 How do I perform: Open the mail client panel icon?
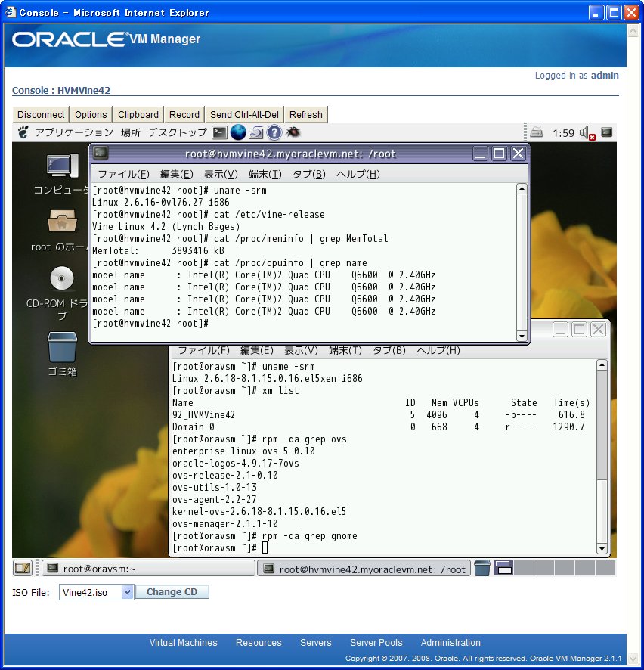[255, 133]
